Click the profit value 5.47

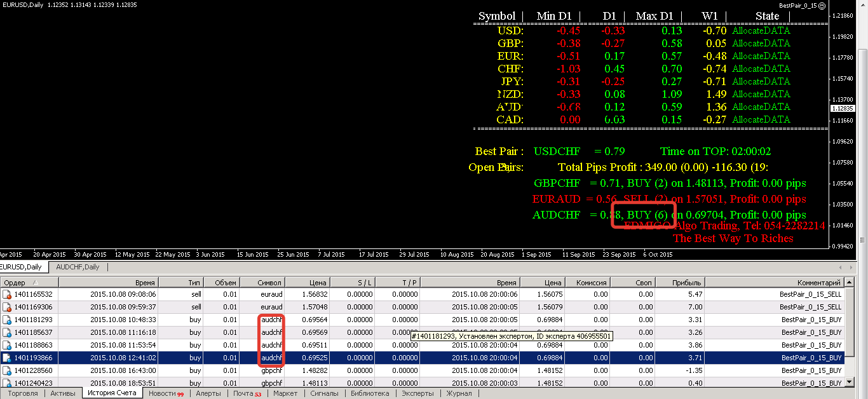(x=695, y=294)
